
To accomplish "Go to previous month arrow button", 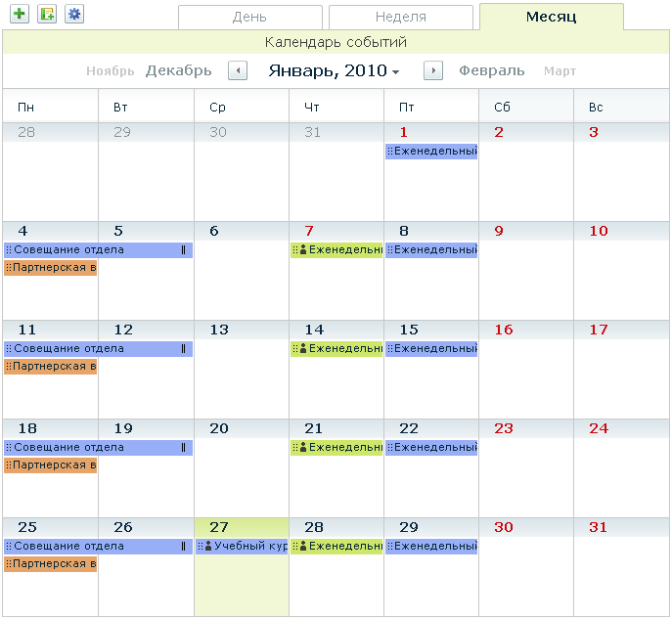I will click(x=238, y=71).
